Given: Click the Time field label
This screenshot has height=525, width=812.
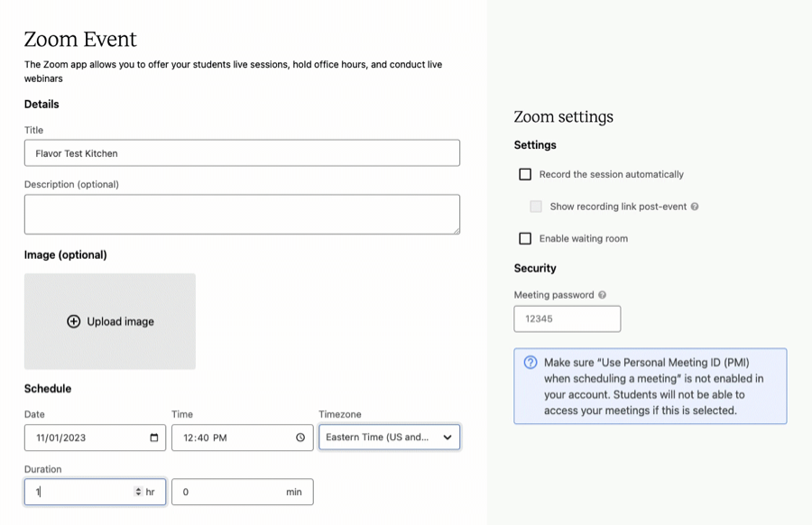Looking at the screenshot, I should point(182,414).
